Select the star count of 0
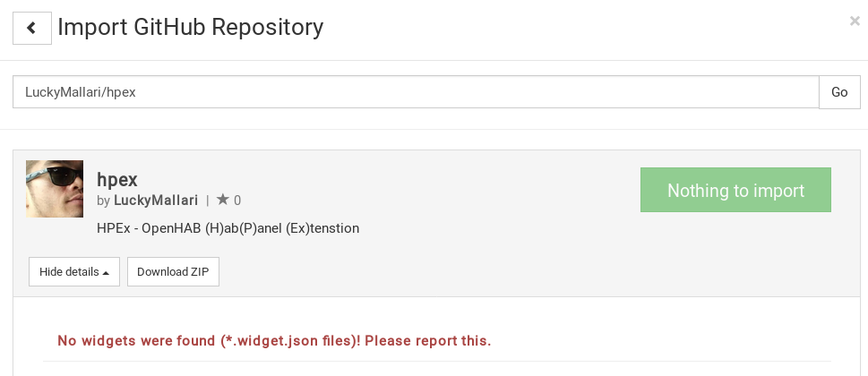 237,201
